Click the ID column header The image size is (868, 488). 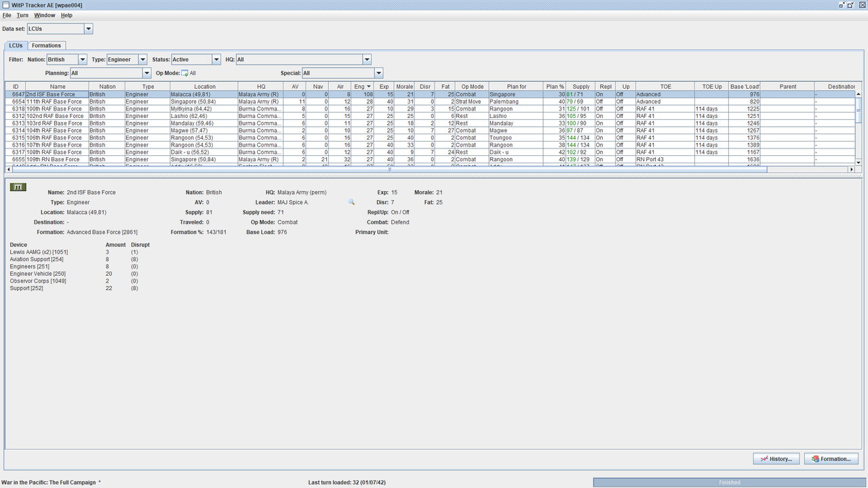point(16,87)
